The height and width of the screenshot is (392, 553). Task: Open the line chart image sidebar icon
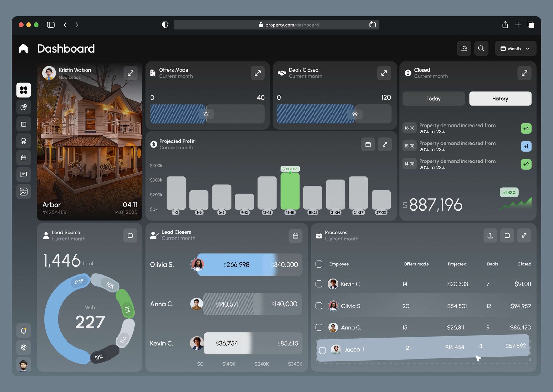[x=24, y=192]
